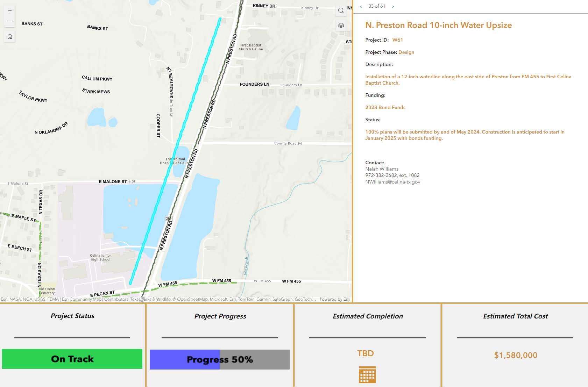Click the calendar icon under Estimated Completion

367,375
